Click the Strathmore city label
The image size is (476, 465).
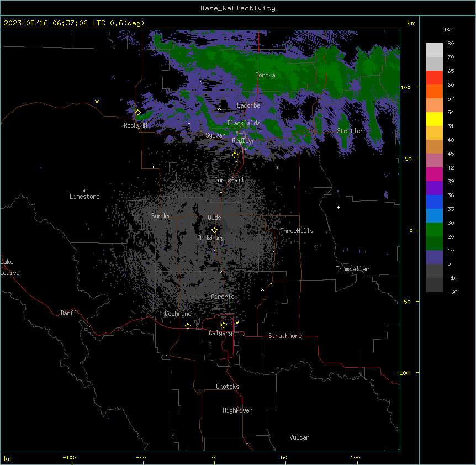click(285, 336)
